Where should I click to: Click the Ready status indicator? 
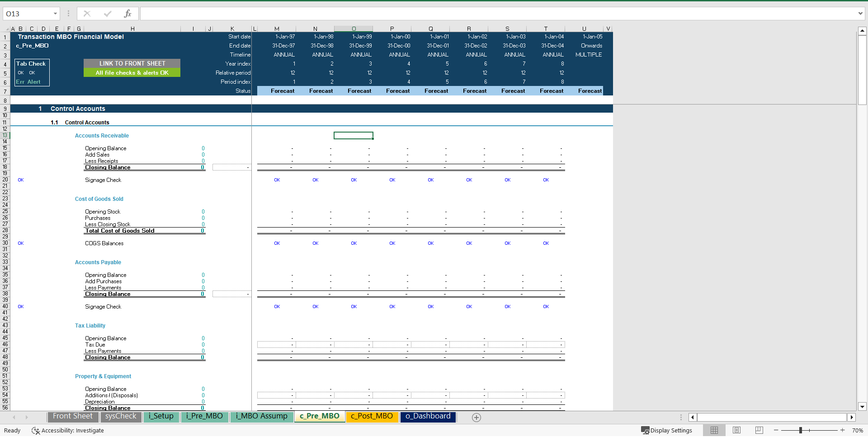(x=12, y=431)
